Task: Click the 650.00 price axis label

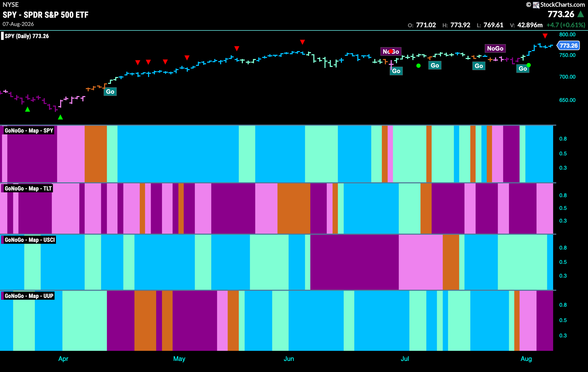Action: pyautogui.click(x=567, y=100)
